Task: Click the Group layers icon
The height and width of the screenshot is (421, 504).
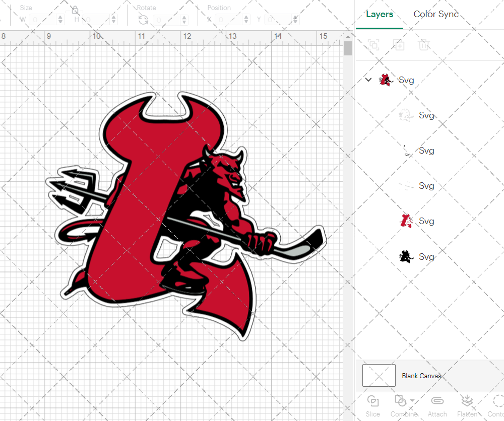Action: click(x=373, y=45)
